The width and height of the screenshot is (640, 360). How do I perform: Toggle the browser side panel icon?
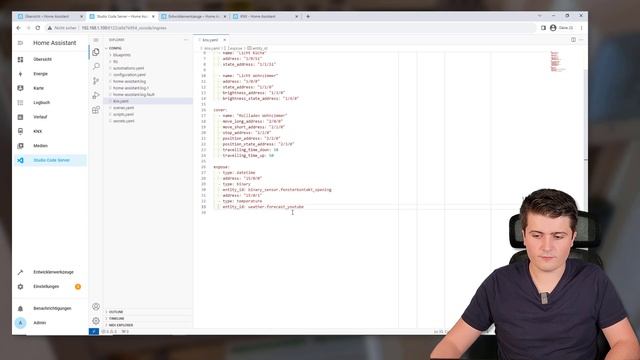pyautogui.click(x=543, y=28)
